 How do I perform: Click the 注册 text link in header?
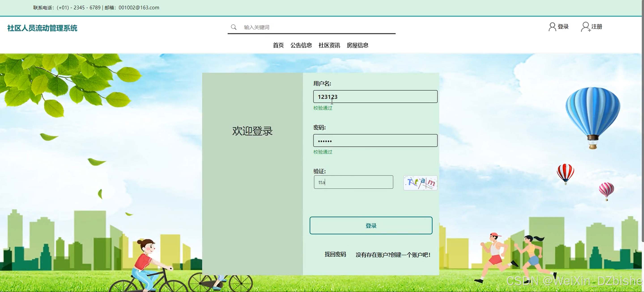pyautogui.click(x=597, y=27)
